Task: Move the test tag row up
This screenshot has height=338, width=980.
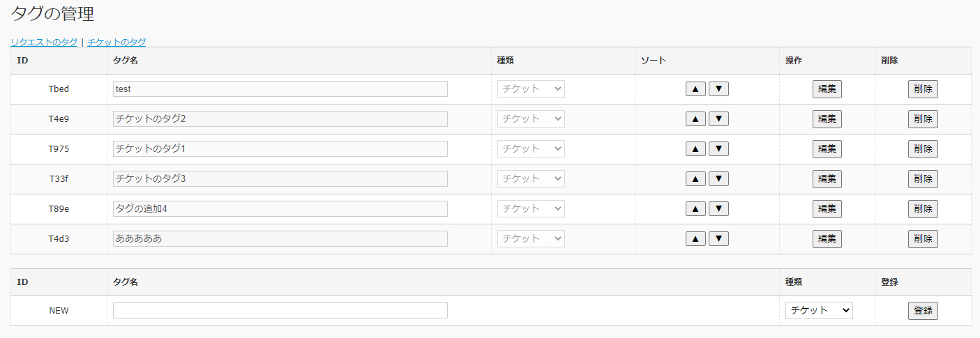Action: (x=695, y=89)
